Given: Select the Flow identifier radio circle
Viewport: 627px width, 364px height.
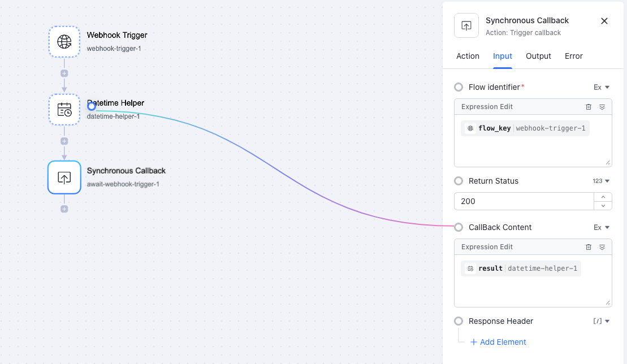Looking at the screenshot, I should 458,87.
